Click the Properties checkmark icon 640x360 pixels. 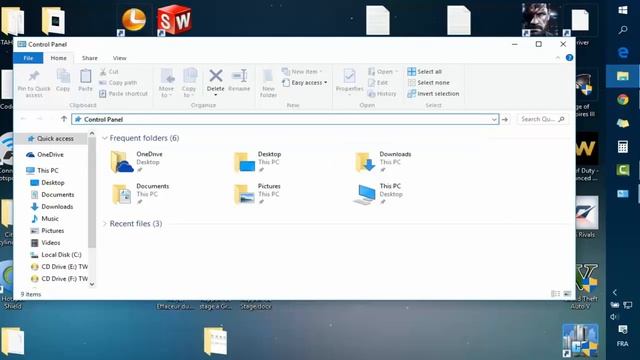point(349,76)
